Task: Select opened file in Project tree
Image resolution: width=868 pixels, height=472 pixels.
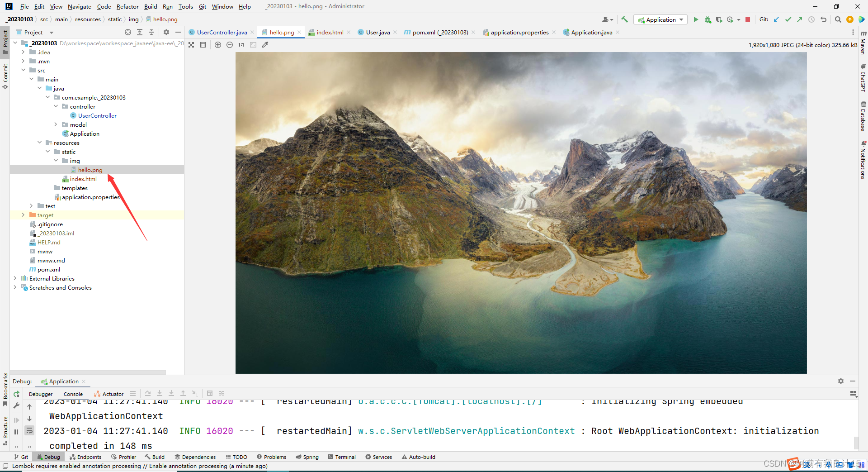Action: pyautogui.click(x=128, y=32)
